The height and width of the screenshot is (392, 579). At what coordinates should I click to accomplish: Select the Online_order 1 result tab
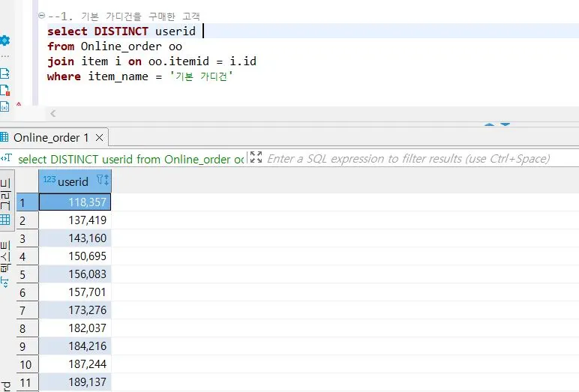51,138
